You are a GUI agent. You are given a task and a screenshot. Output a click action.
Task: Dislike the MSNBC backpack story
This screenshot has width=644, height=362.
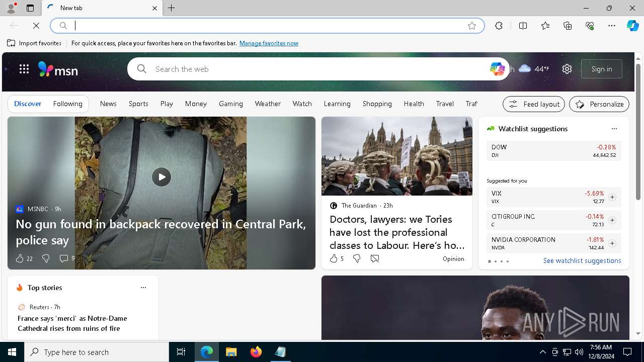(46, 258)
